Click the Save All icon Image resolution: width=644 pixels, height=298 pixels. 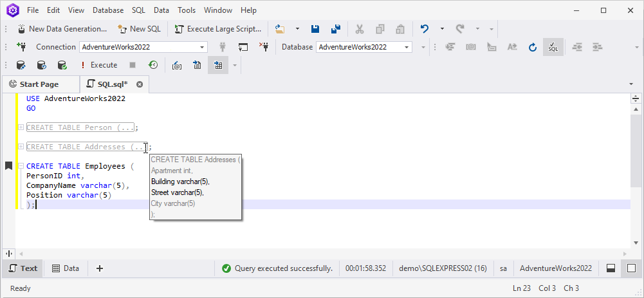click(336, 29)
